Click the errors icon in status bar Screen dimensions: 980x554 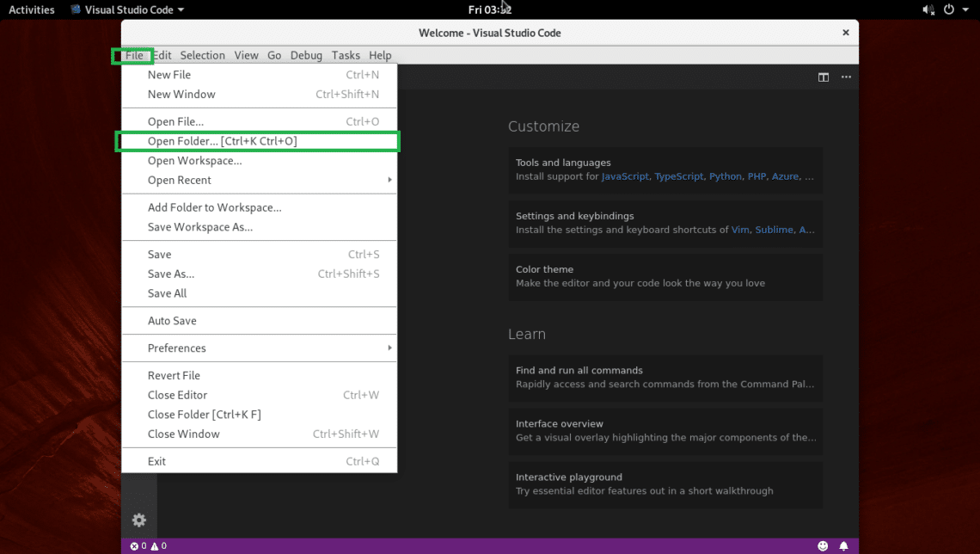pos(134,546)
